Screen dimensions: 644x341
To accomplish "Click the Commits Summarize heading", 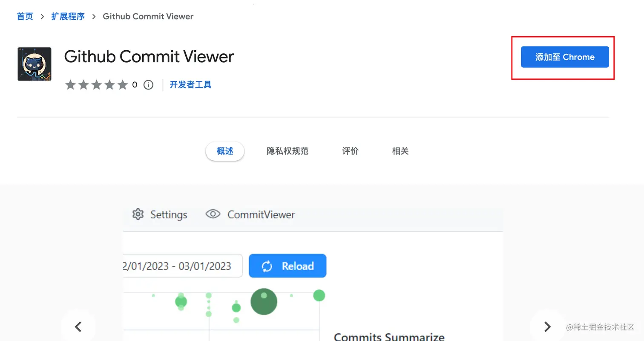I will coord(389,337).
